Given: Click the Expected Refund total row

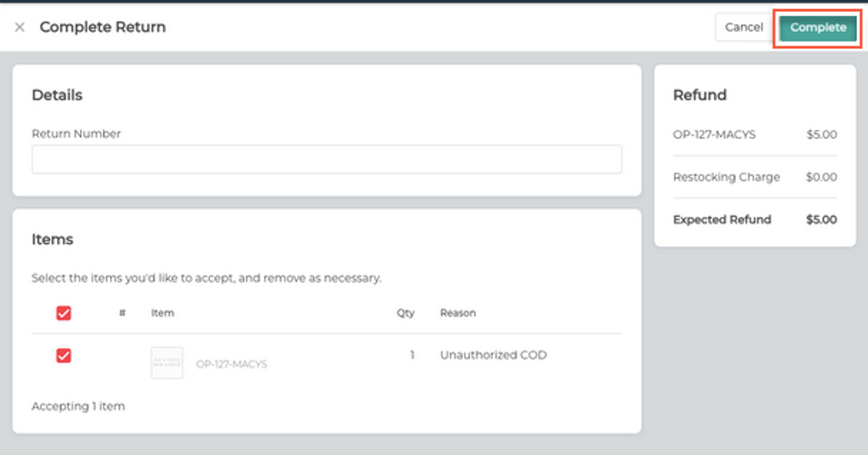Looking at the screenshot, I should pyautogui.click(x=755, y=219).
